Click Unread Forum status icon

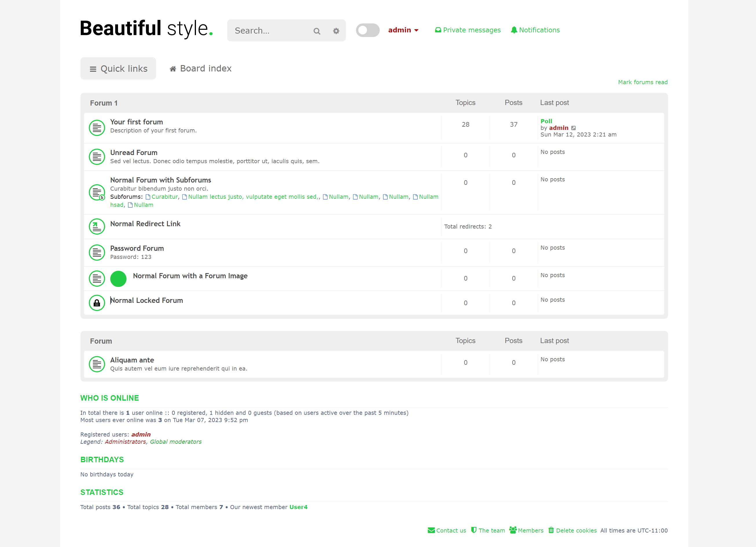point(97,157)
